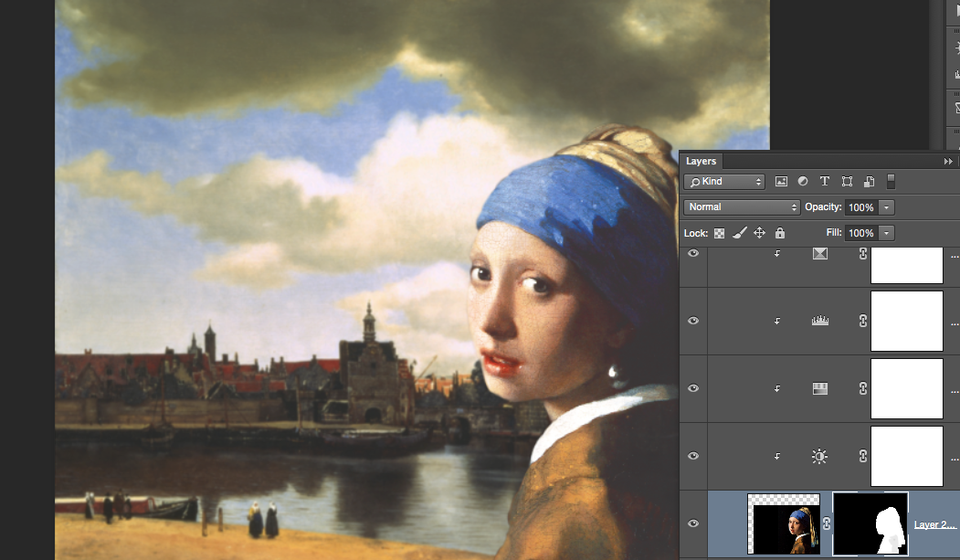Hide the Levels adjustment layer

[x=693, y=321]
